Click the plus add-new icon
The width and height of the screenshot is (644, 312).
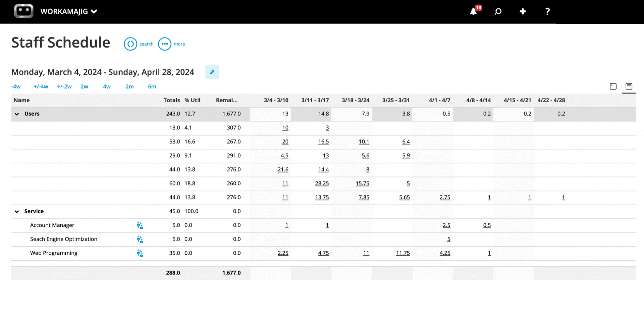coord(523,12)
